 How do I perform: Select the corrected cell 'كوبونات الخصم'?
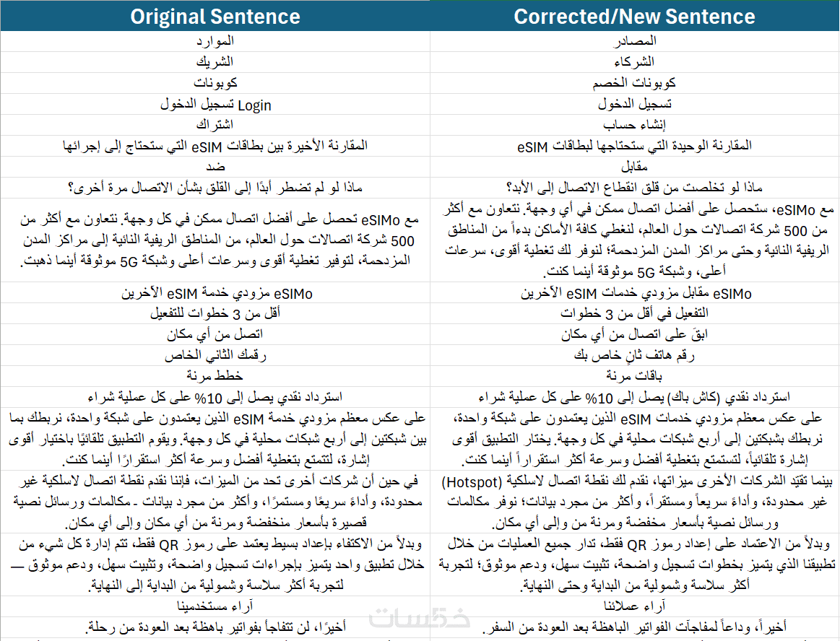point(635,83)
